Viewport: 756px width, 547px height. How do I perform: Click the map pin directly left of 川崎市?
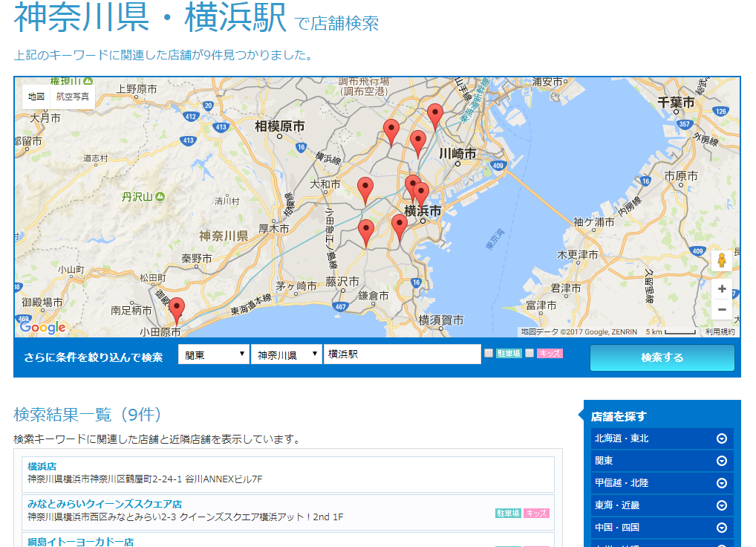(x=417, y=143)
